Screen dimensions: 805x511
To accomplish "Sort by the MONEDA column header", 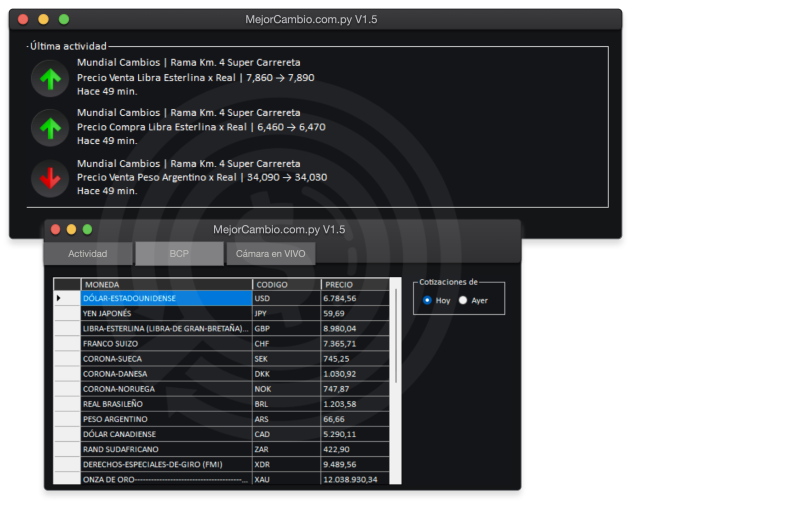I will tap(165, 284).
